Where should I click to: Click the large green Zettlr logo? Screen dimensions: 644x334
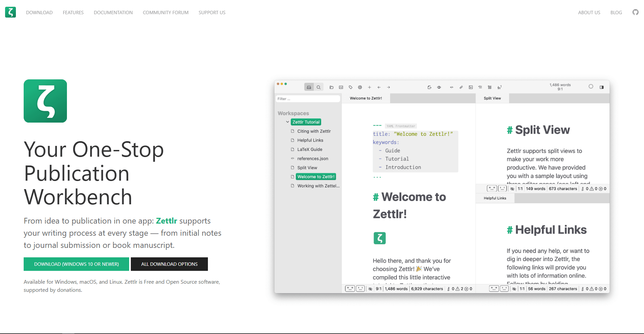pyautogui.click(x=45, y=101)
